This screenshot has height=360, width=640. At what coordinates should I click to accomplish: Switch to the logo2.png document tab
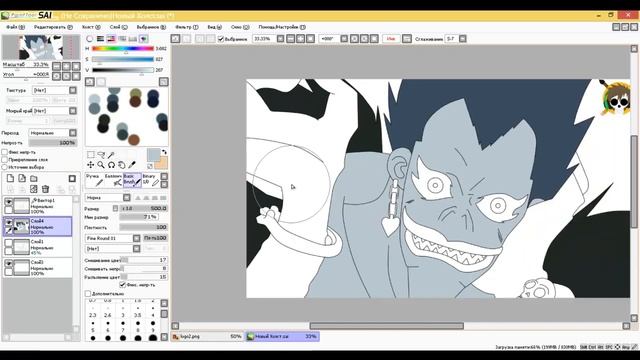[207, 336]
